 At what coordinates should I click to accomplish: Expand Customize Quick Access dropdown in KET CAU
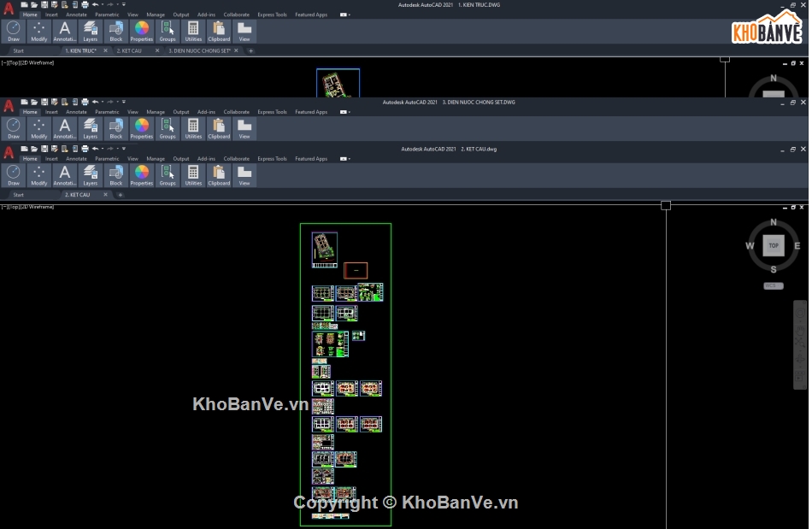pyautogui.click(x=124, y=149)
